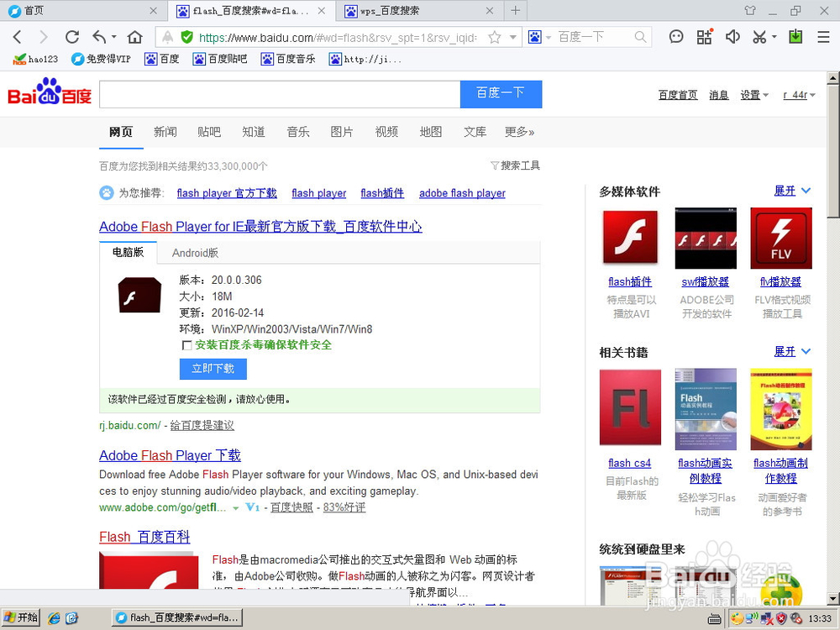The width and height of the screenshot is (840, 630).
Task: Switch to the Android版 tab
Action: (195, 253)
